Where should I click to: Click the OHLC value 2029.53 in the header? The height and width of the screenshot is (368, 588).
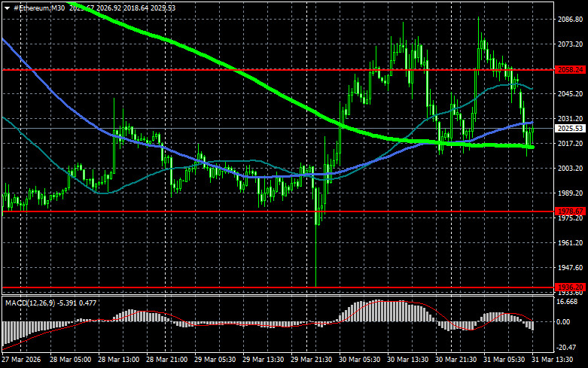[x=163, y=8]
